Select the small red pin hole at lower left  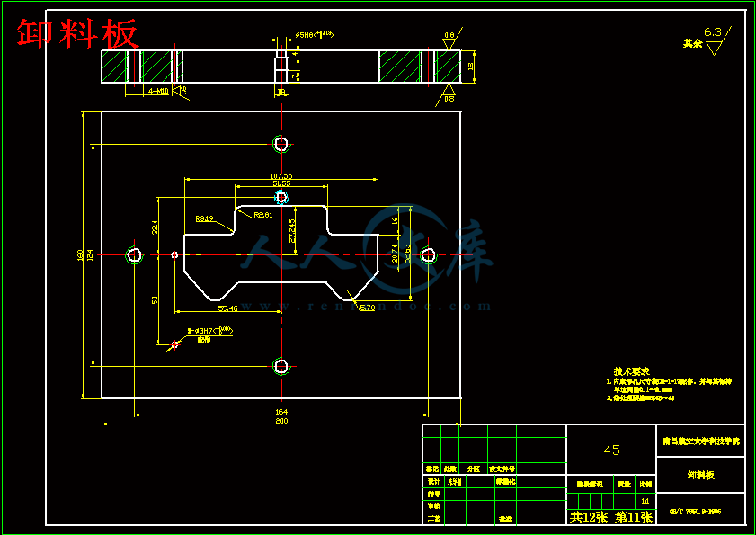click(174, 343)
